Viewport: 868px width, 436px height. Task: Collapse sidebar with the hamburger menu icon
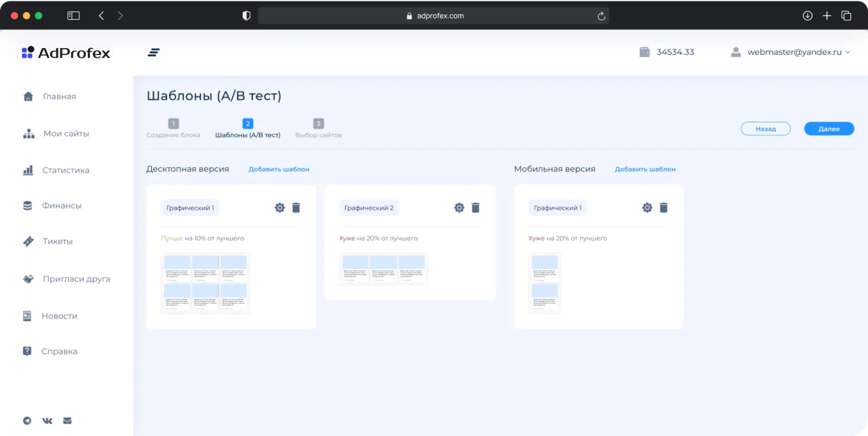click(x=154, y=52)
